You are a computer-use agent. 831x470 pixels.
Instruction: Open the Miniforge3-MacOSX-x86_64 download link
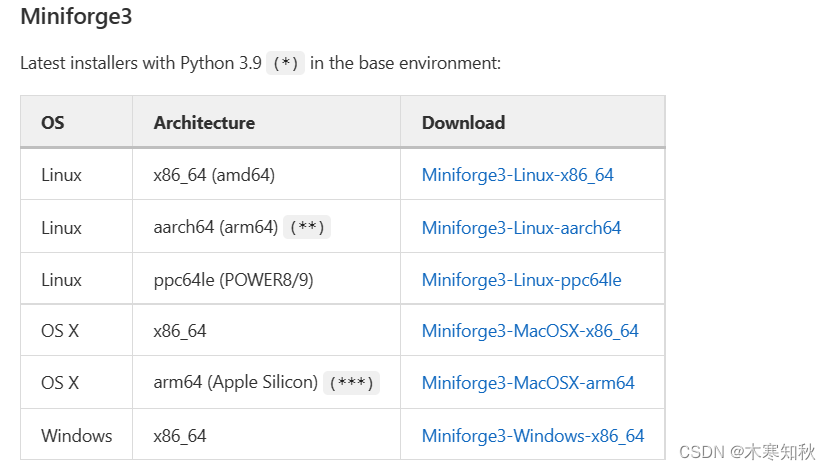pyautogui.click(x=529, y=331)
